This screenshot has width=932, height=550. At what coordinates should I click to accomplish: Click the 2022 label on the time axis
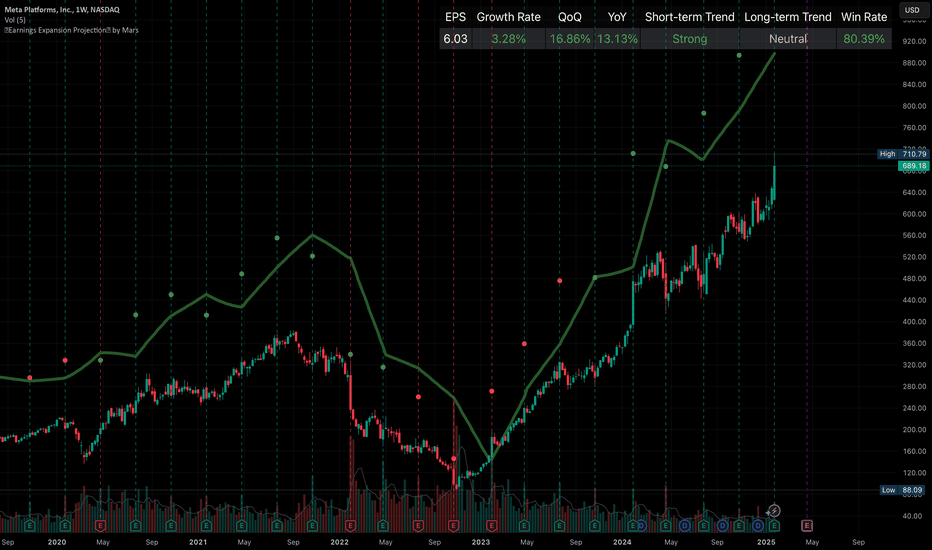click(339, 542)
